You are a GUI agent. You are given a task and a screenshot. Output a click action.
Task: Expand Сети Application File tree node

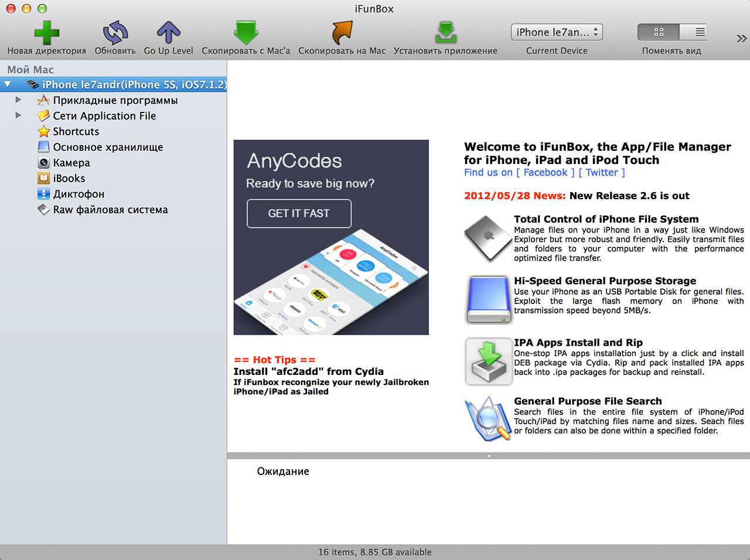click(18, 116)
